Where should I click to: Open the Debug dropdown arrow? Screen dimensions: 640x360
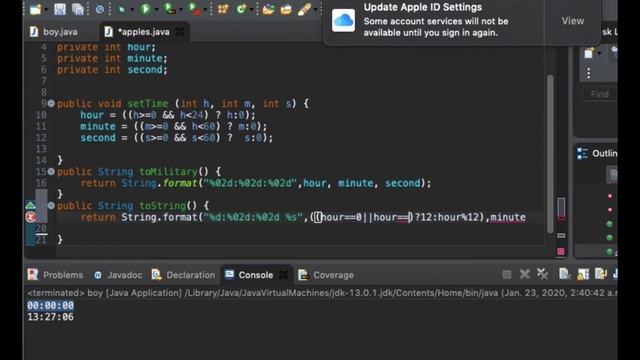click(132, 9)
